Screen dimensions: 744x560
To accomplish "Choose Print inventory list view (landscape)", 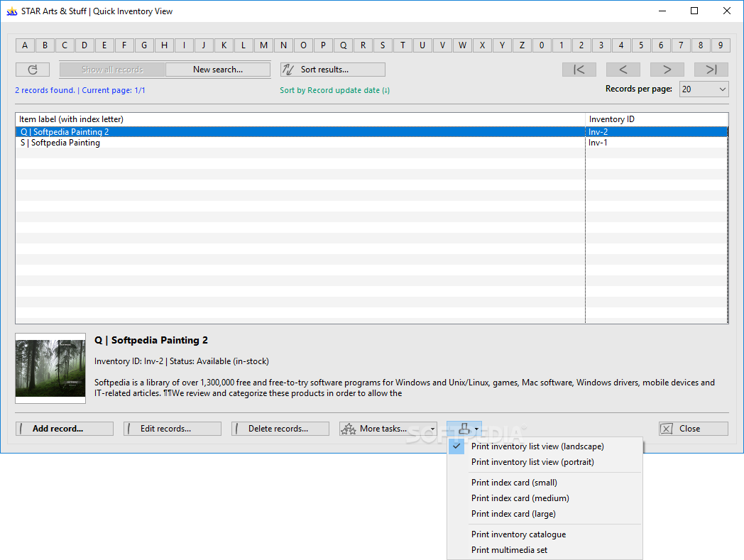I will [545, 446].
